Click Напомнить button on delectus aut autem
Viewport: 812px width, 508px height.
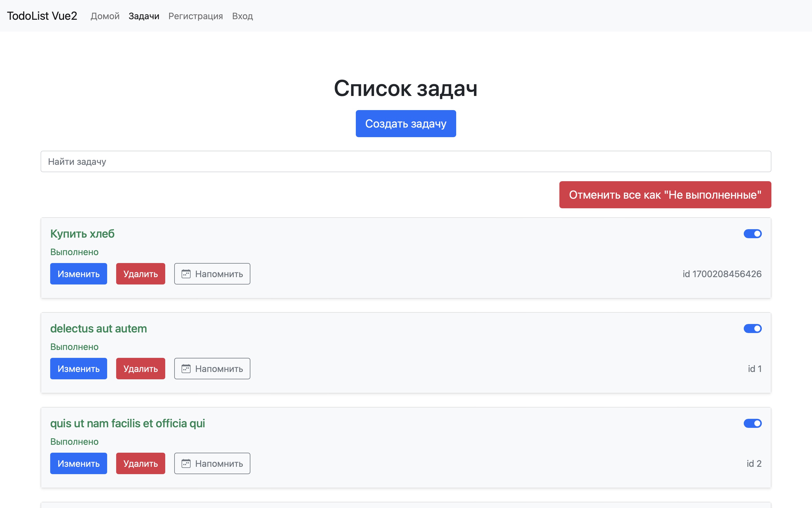click(x=212, y=369)
